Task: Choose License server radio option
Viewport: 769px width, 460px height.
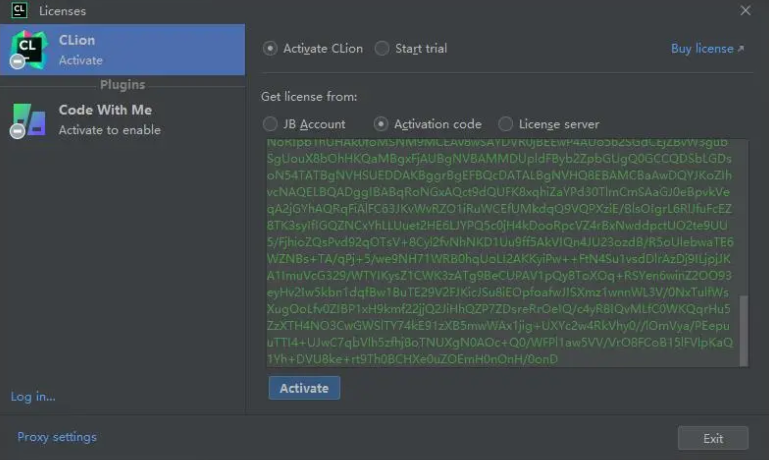Action: coord(505,124)
